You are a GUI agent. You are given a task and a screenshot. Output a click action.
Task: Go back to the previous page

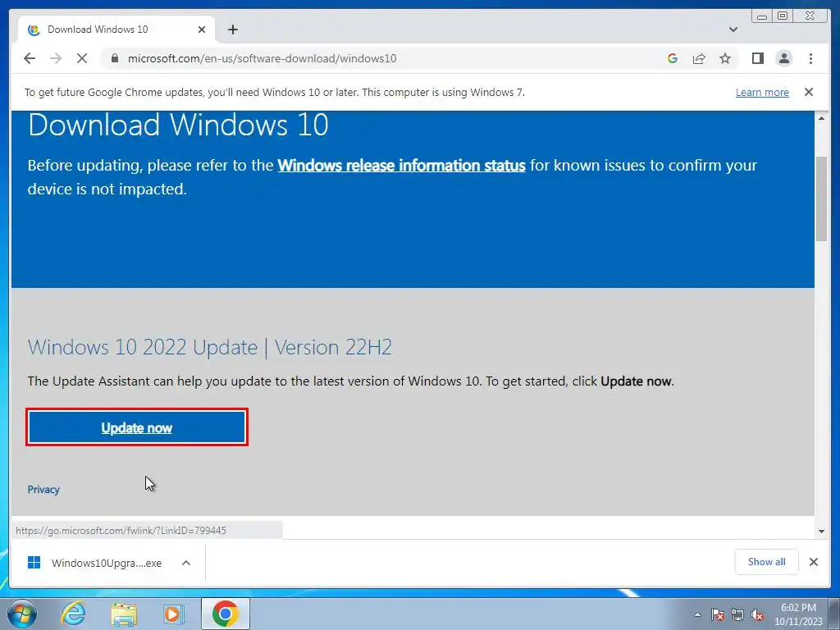point(30,58)
